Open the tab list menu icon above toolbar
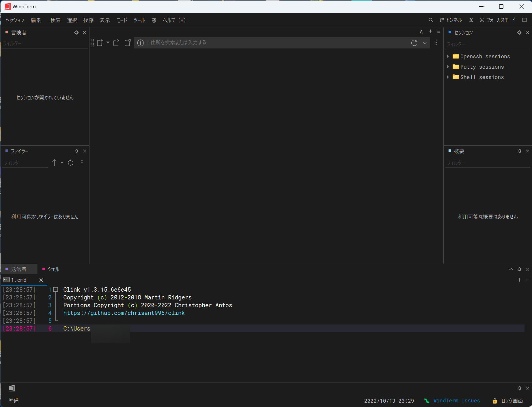The image size is (532, 407). [x=439, y=31]
